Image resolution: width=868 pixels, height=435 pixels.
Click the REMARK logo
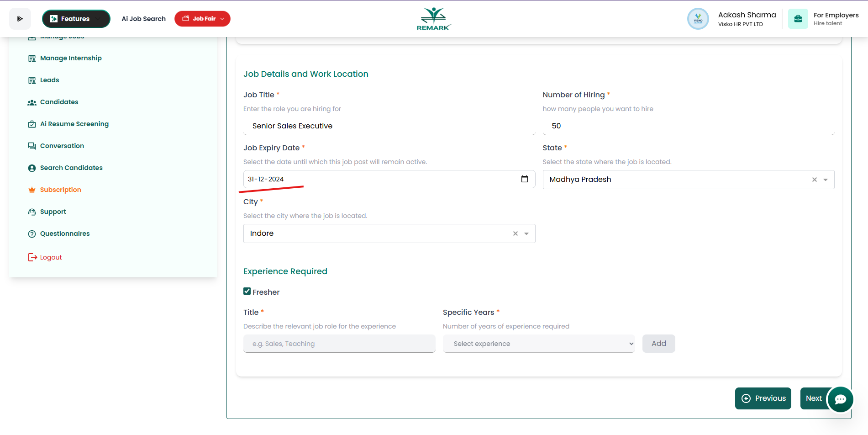click(x=433, y=19)
